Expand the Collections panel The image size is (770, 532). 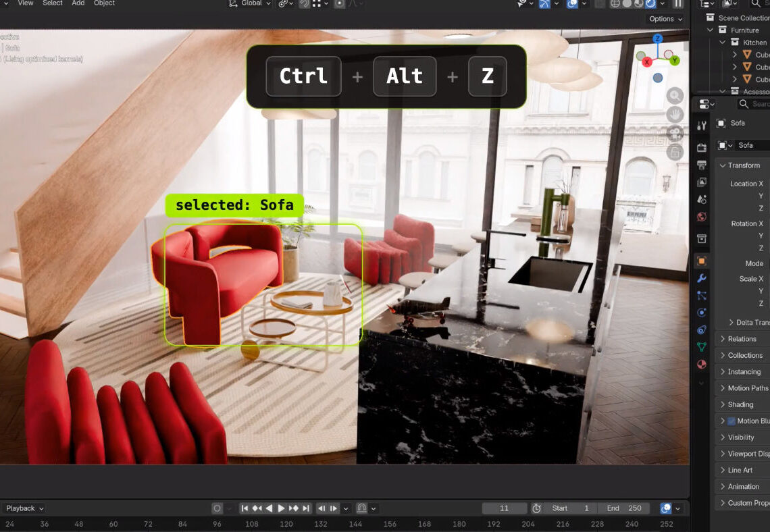[x=742, y=355]
